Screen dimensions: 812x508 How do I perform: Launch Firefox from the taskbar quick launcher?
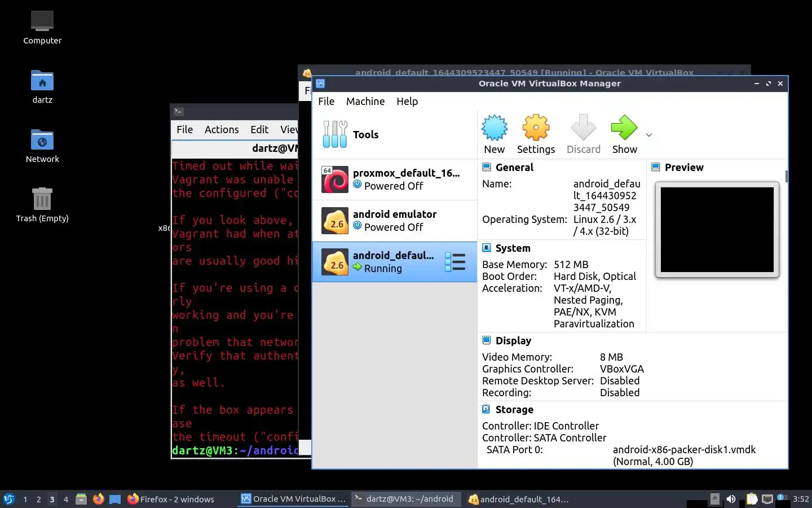(x=98, y=499)
